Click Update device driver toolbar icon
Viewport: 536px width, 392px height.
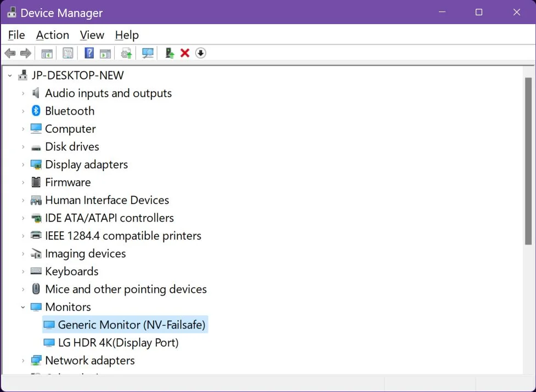(127, 53)
